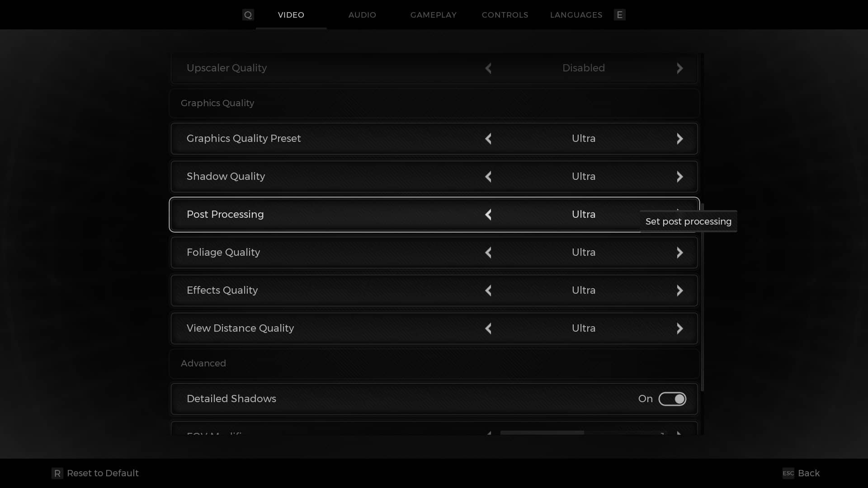Screen dimensions: 868x488
Task: Raise Foliage Quality with right arrow
Action: pyautogui.click(x=679, y=253)
